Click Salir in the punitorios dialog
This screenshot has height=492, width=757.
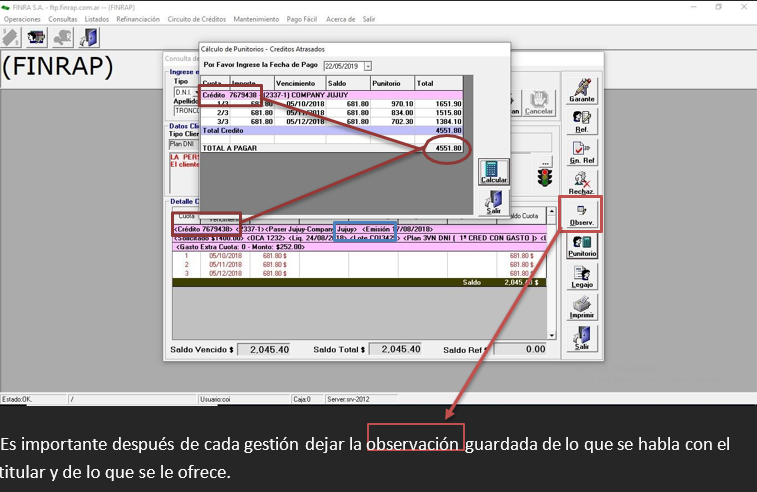coord(492,203)
